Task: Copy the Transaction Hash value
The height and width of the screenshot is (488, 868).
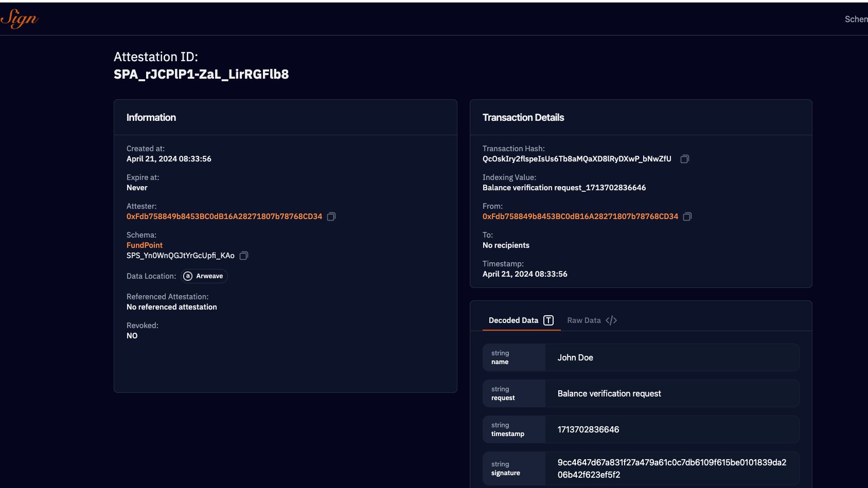Action: (x=684, y=159)
